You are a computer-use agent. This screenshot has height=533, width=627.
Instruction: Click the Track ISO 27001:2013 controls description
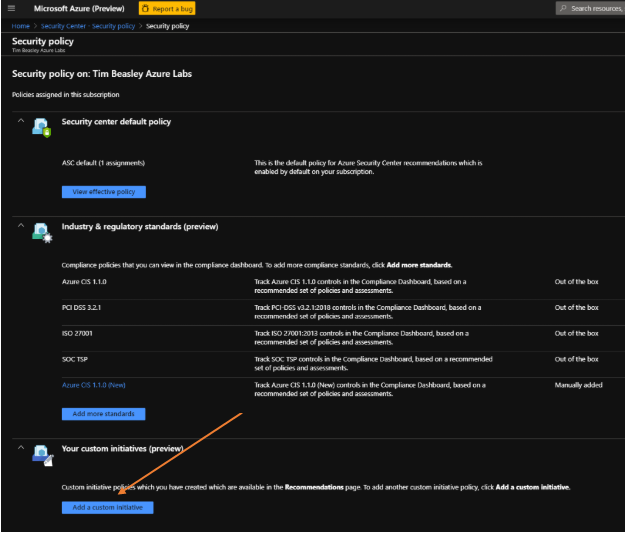[x=361, y=338]
